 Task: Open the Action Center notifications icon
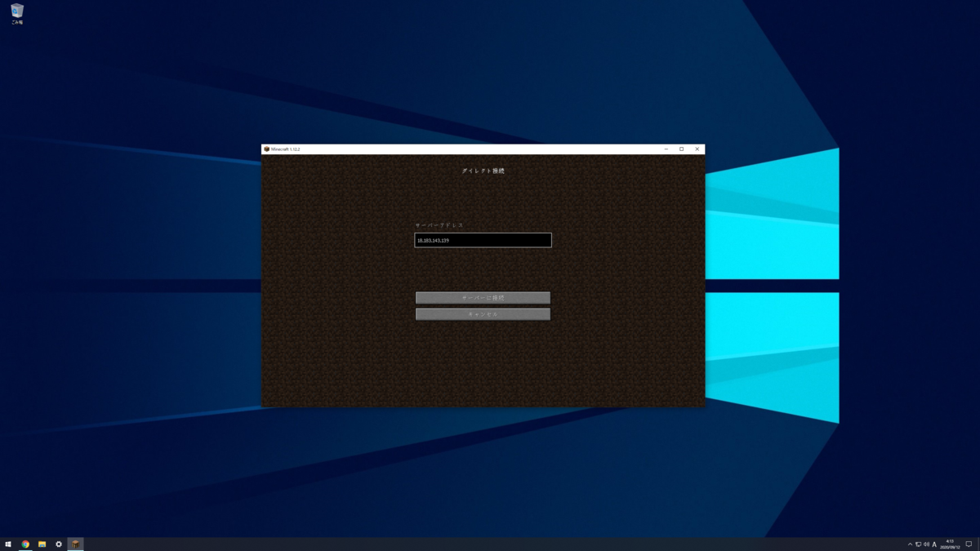pyautogui.click(x=969, y=544)
